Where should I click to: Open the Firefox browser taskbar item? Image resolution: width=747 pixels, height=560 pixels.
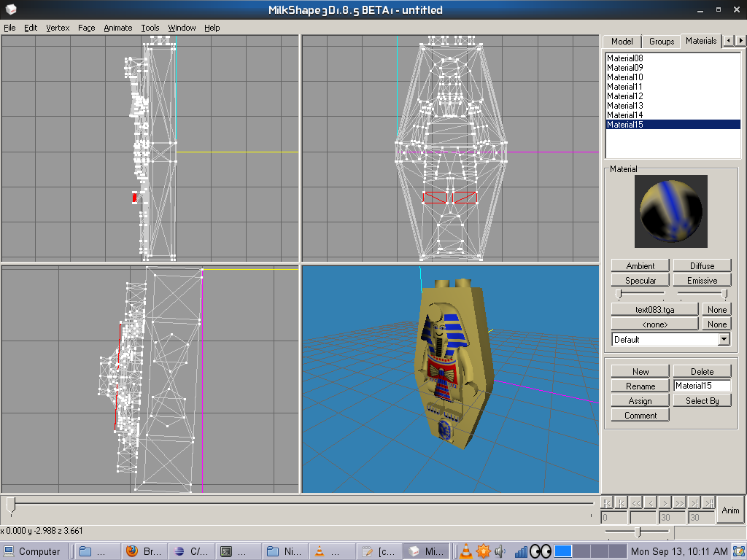pyautogui.click(x=146, y=551)
